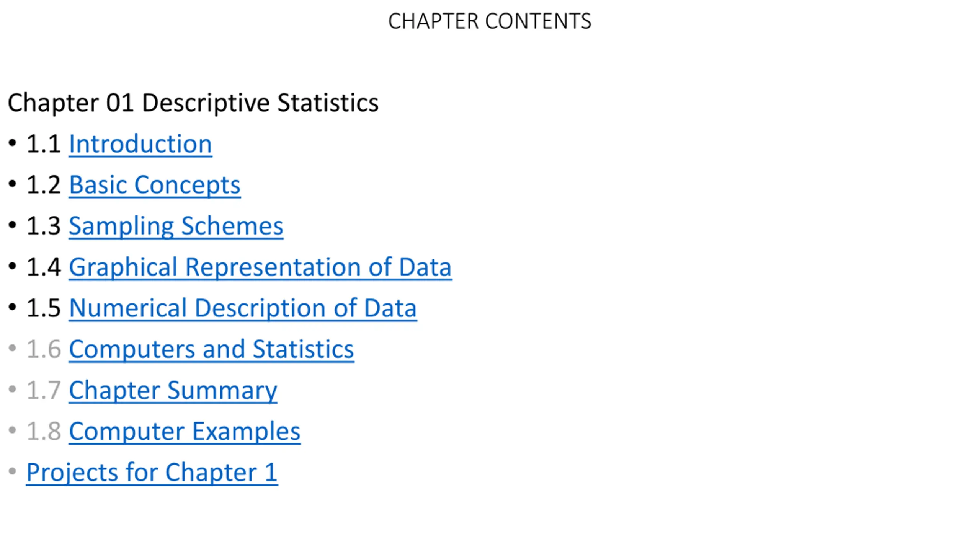Image resolution: width=980 pixels, height=551 pixels.
Task: Open the Introduction link
Action: coord(140,144)
